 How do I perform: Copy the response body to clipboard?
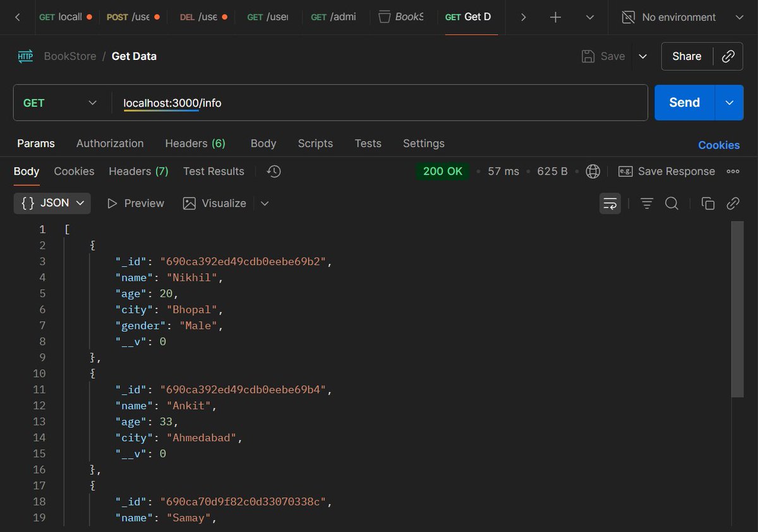tap(710, 203)
